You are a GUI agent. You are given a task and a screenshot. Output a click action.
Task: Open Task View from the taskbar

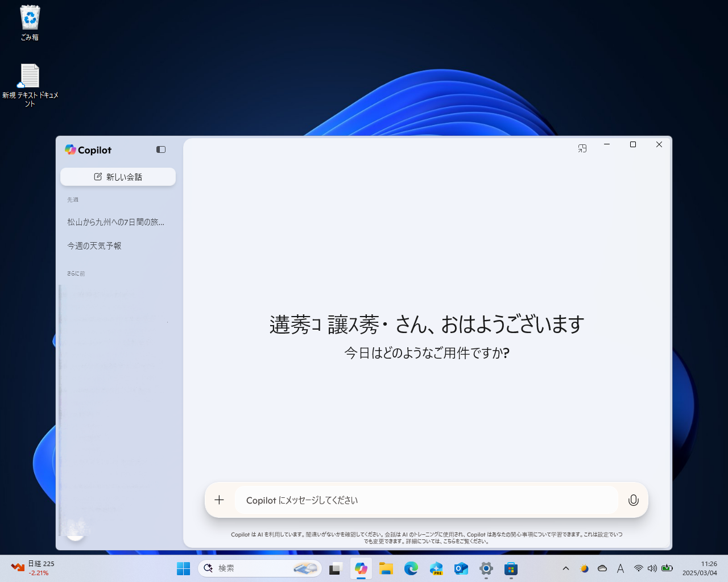pyautogui.click(x=336, y=568)
